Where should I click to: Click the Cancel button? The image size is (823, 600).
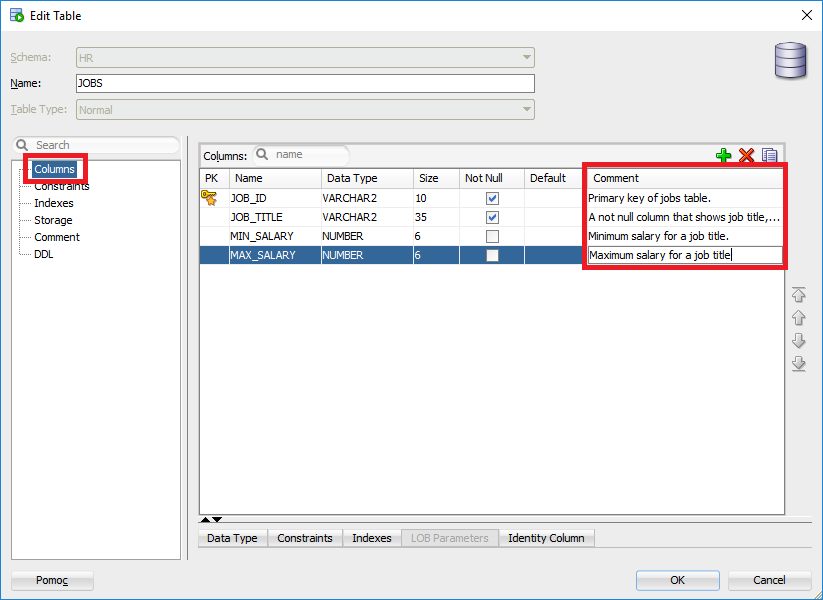pos(768,580)
